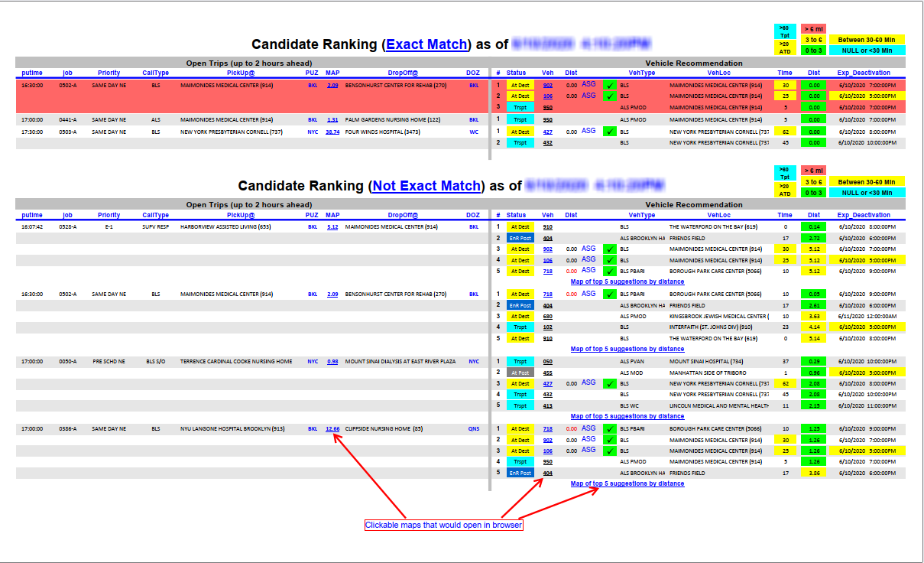
Task: Click green checkmark for vehicle 718 under job 0528-A
Action: (x=609, y=271)
